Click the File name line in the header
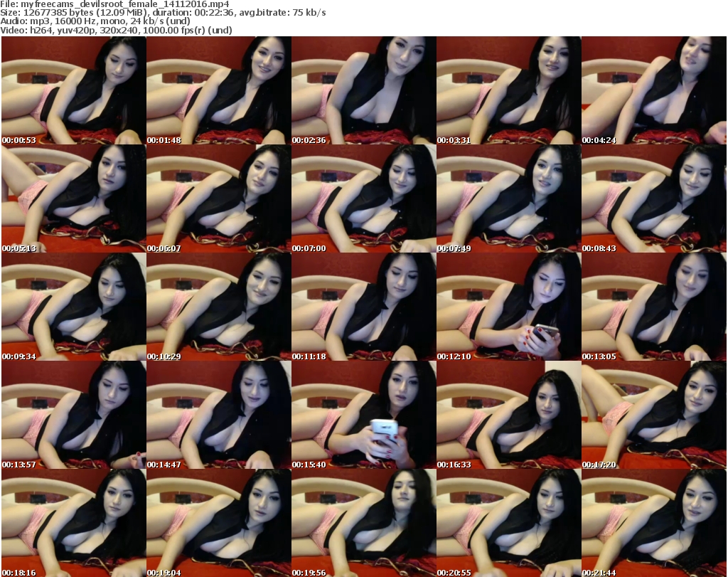728x577 pixels. click(115, 4)
